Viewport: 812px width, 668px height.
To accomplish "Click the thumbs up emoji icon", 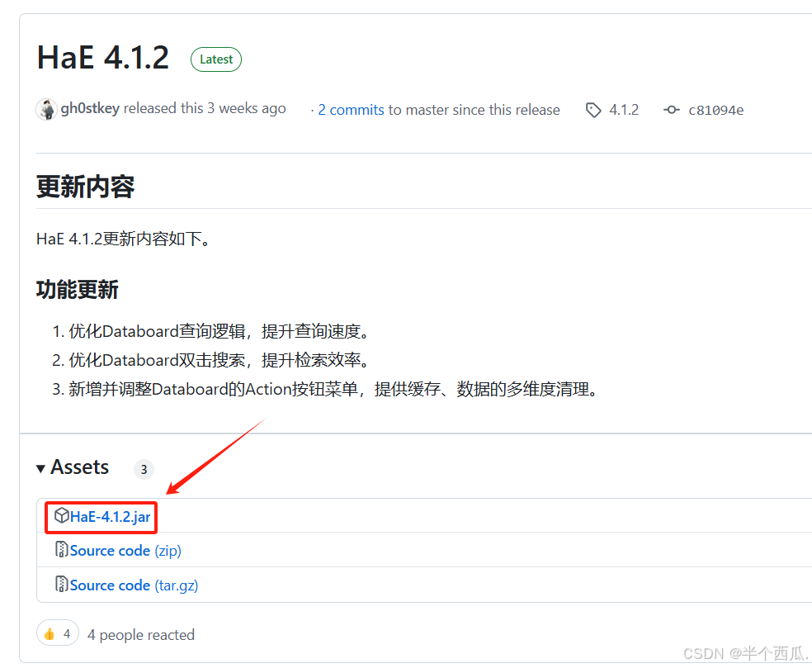I will click(50, 634).
